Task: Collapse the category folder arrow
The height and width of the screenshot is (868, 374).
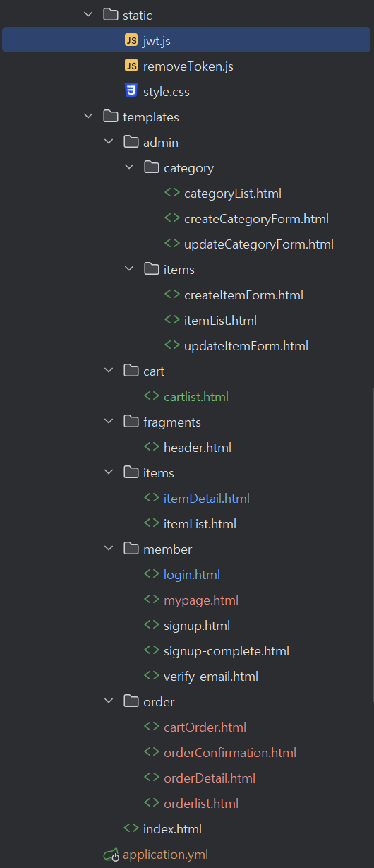Action: tap(128, 167)
